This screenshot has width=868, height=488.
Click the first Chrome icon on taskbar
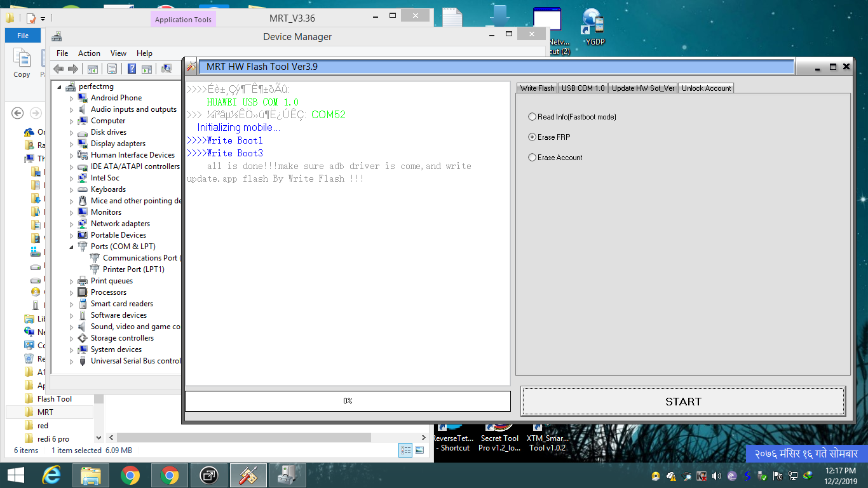pyautogui.click(x=130, y=475)
